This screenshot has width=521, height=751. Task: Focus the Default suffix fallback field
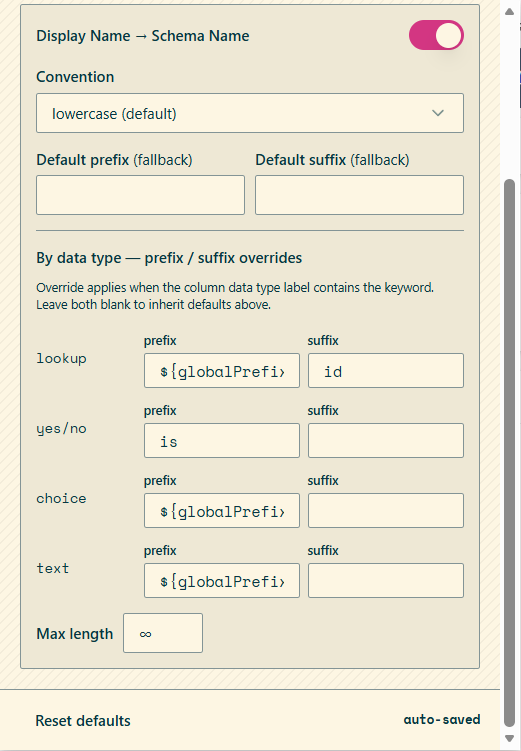click(x=359, y=195)
